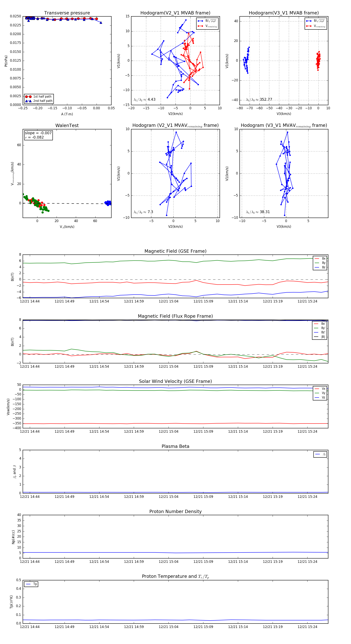Click the 'Np(#/cc)' y-axis label

tap(13, 537)
